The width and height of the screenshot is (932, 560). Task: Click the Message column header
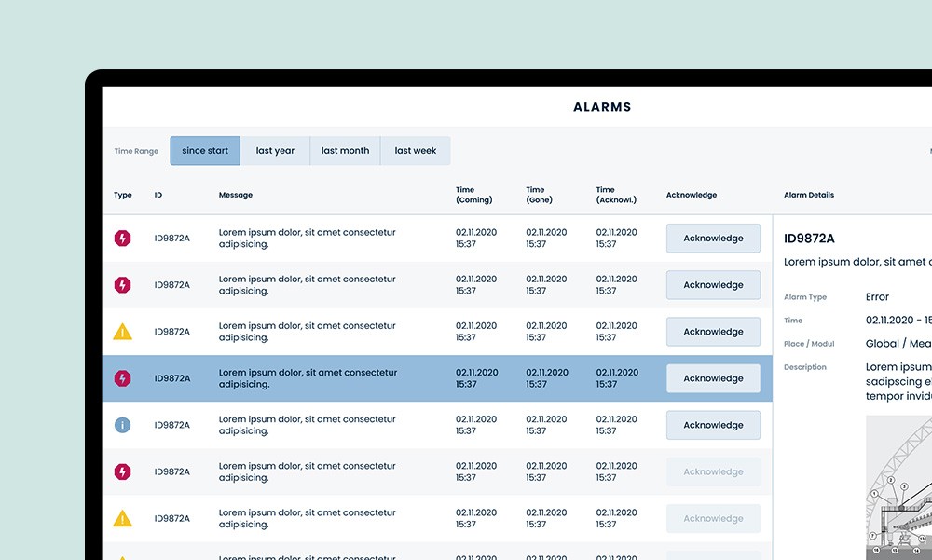(x=236, y=196)
